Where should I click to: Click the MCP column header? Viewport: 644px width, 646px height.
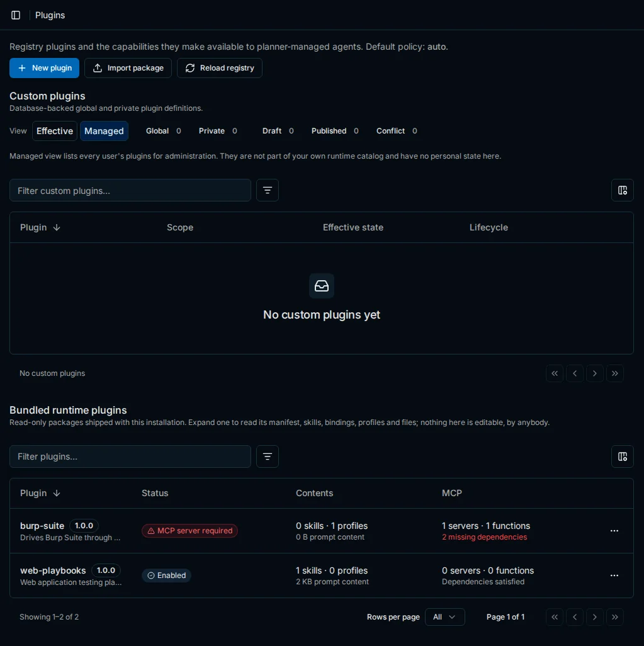451,493
